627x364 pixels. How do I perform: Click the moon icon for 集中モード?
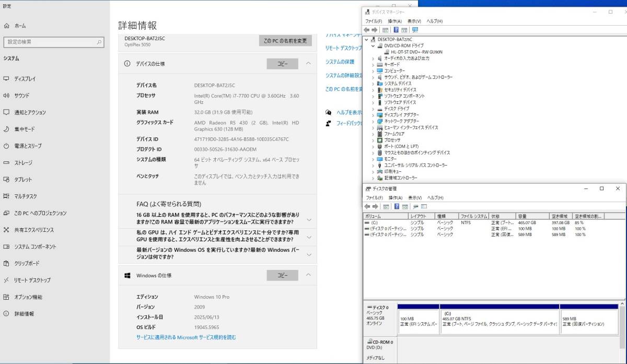tap(6, 129)
